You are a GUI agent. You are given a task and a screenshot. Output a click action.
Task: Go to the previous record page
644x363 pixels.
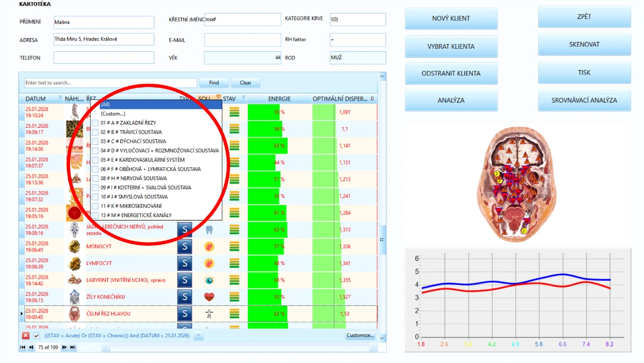(31, 347)
